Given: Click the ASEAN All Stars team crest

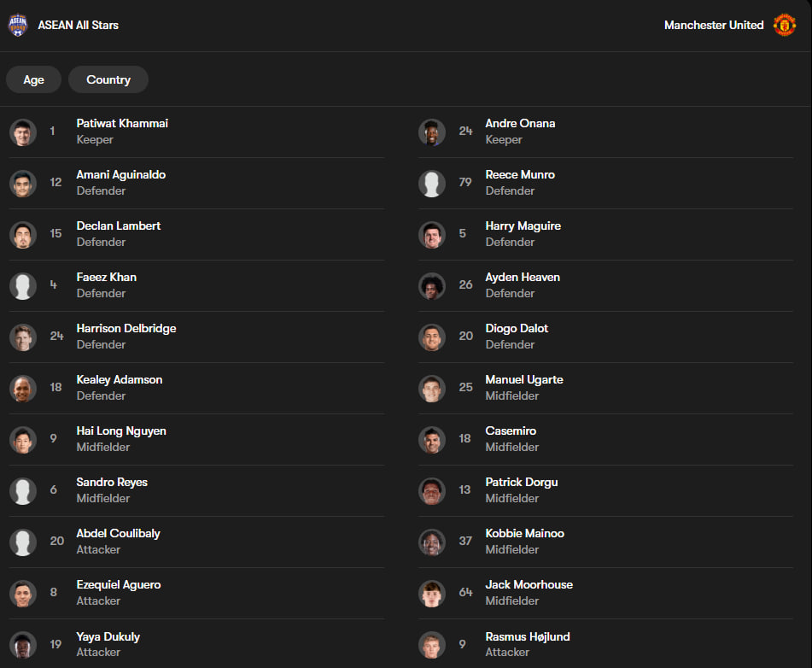Looking at the screenshot, I should click(18, 25).
